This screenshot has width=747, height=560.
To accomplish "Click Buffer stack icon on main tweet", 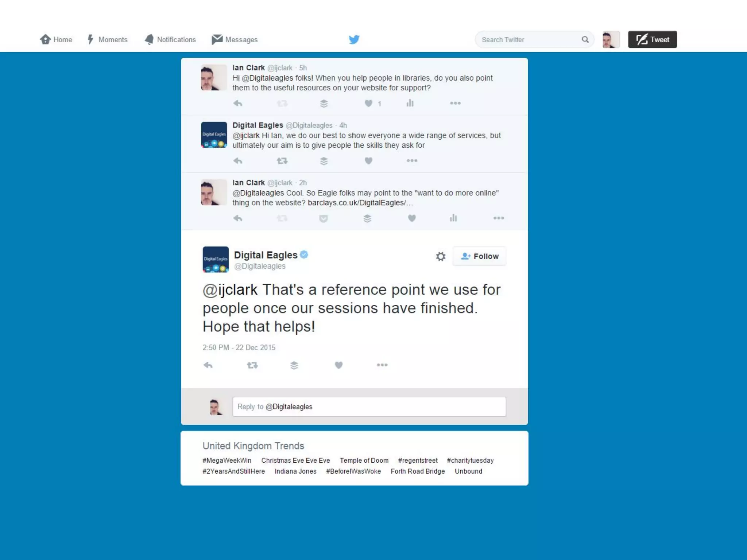I will point(294,365).
